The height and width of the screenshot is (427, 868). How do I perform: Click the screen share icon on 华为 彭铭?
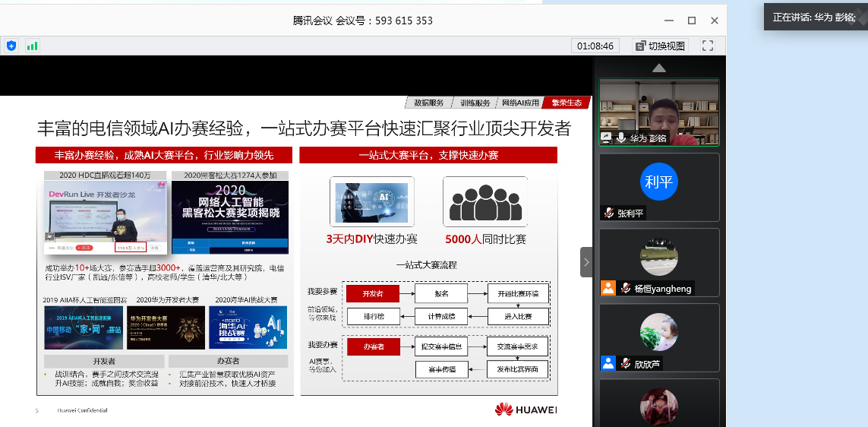(x=607, y=138)
